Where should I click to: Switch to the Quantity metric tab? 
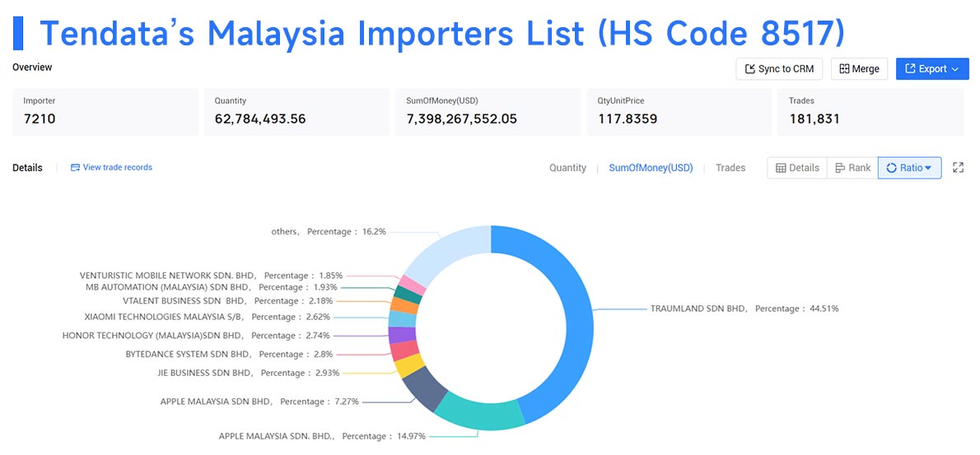tap(567, 168)
